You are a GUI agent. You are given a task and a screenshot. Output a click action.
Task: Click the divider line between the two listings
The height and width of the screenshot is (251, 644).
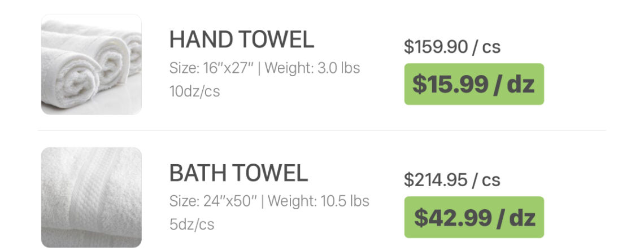[x=322, y=130]
